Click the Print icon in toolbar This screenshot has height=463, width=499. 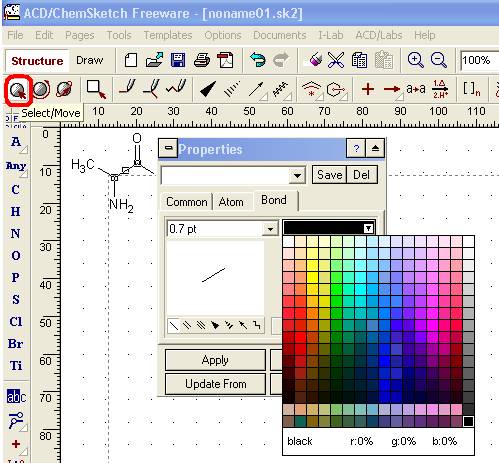[202, 60]
